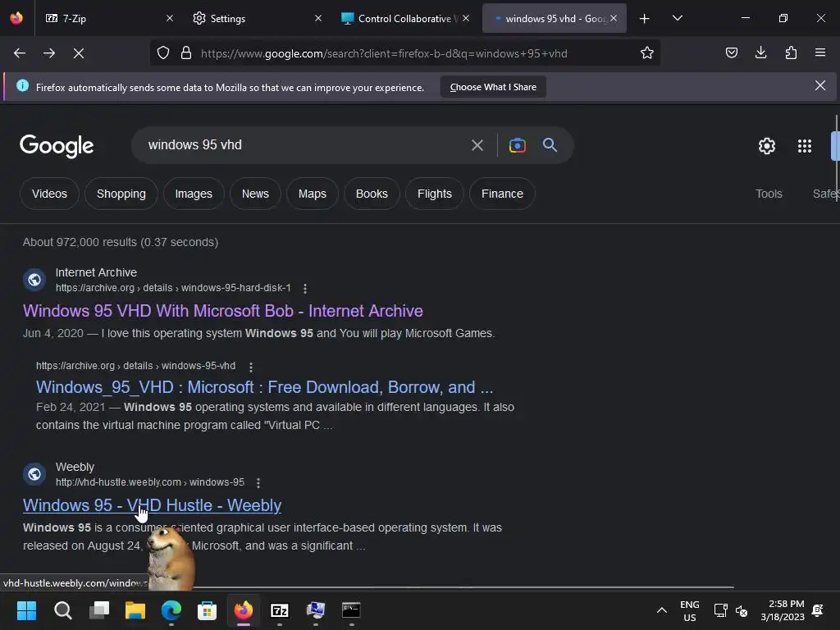Filter results by Videos

tap(49, 194)
